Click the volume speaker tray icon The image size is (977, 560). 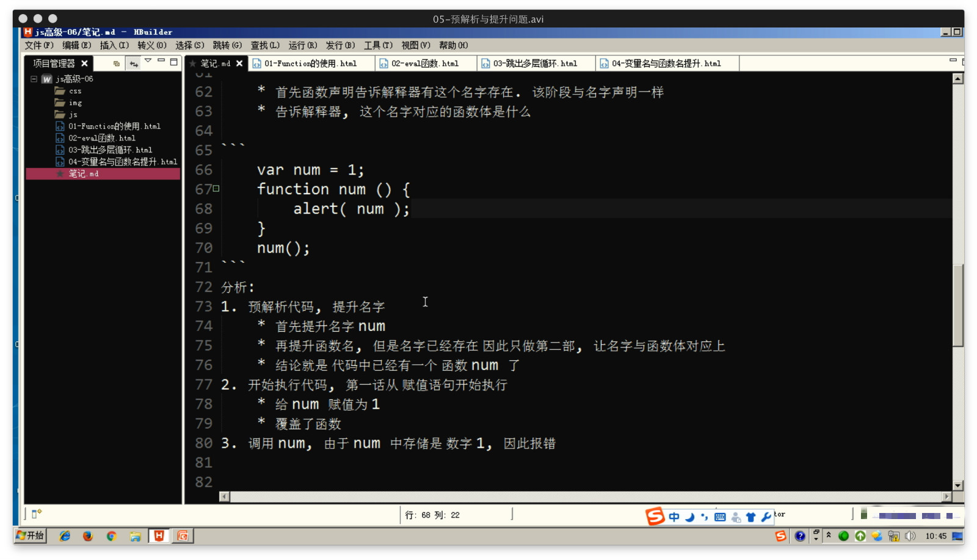(910, 536)
